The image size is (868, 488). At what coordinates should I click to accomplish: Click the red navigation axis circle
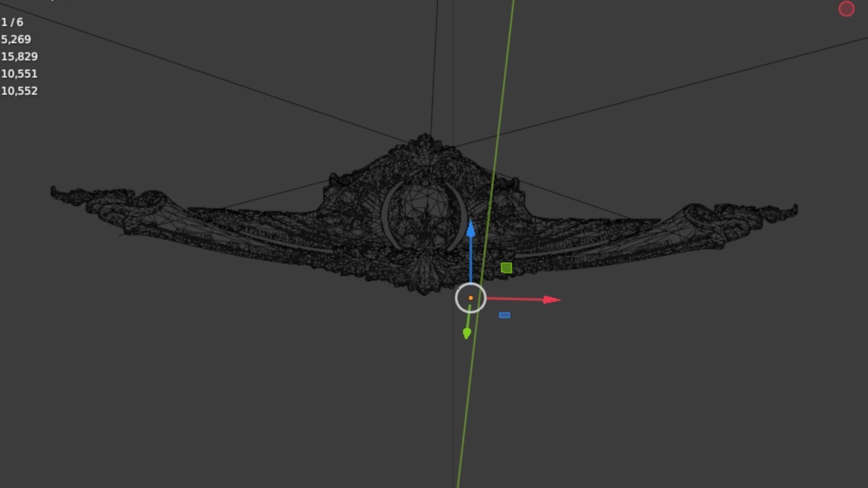(846, 9)
